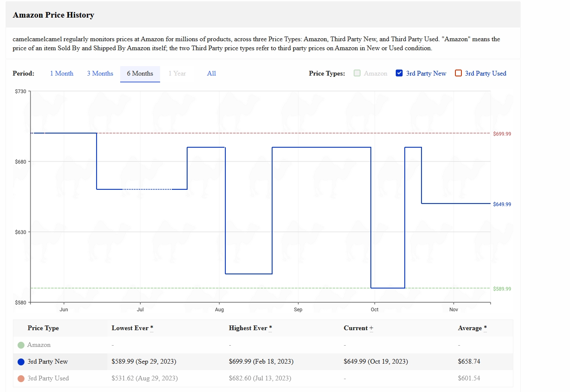
Task: Click the Average column header
Action: pos(472,328)
